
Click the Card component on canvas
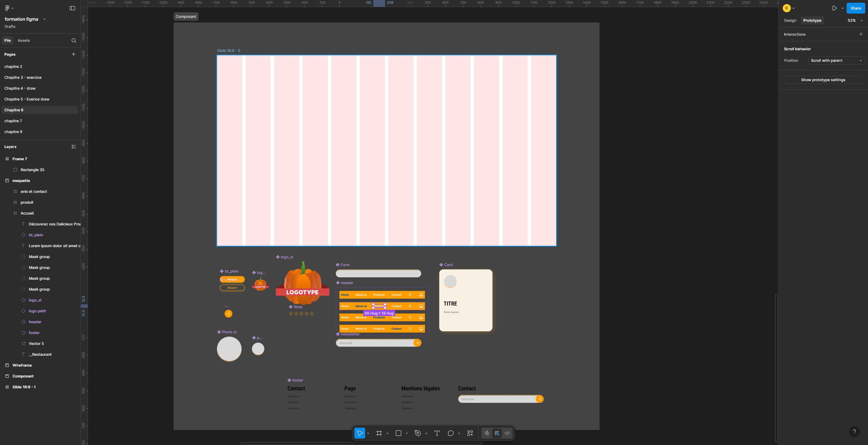point(466,300)
